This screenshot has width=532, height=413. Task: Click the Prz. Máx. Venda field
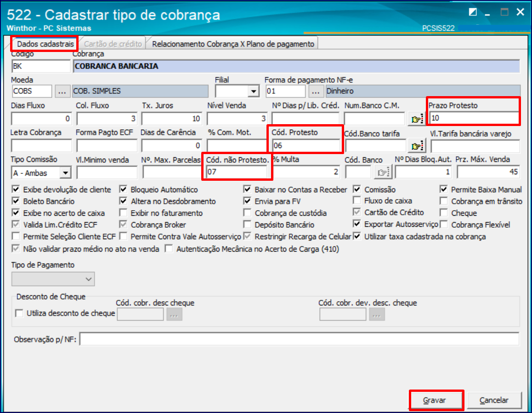click(x=488, y=172)
